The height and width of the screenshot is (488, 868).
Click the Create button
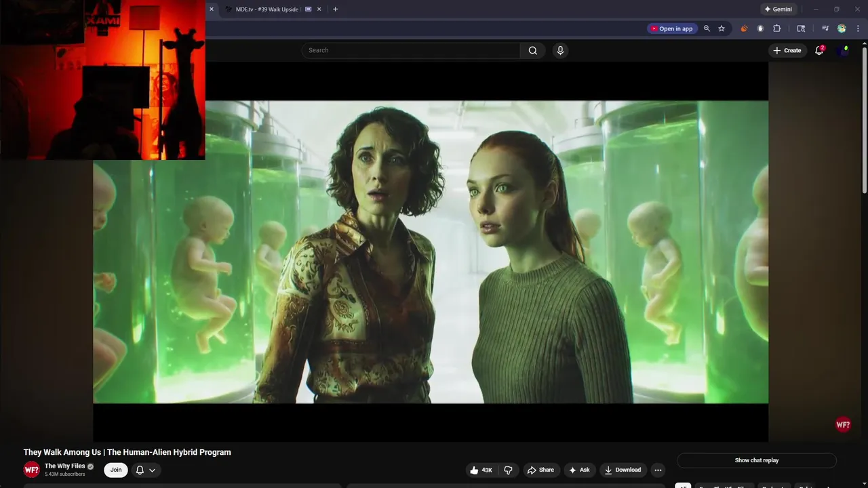tap(787, 50)
